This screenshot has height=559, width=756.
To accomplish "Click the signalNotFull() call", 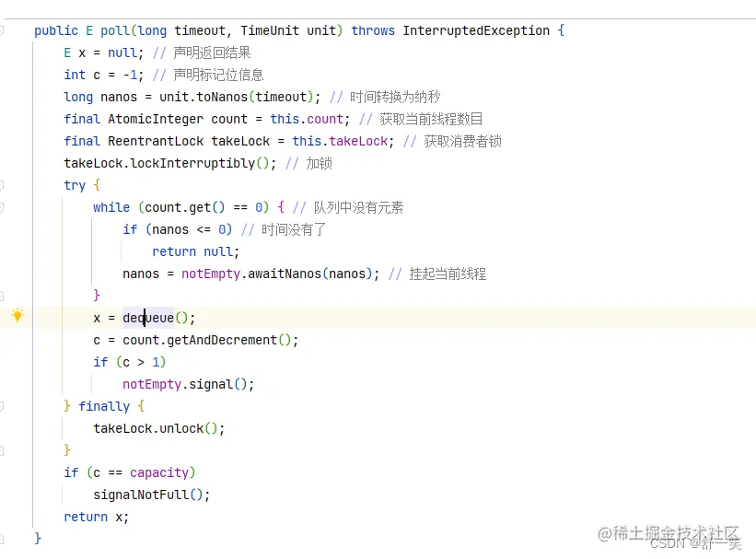I will 151,495.
